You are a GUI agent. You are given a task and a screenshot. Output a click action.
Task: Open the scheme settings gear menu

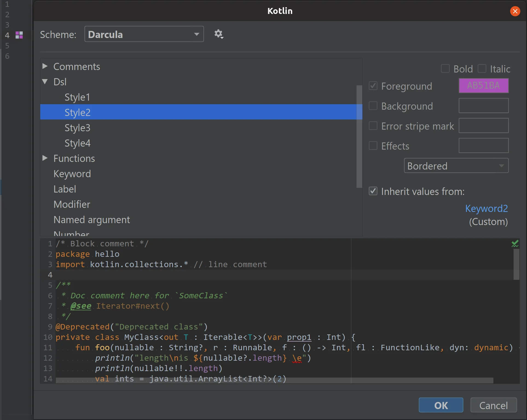218,34
